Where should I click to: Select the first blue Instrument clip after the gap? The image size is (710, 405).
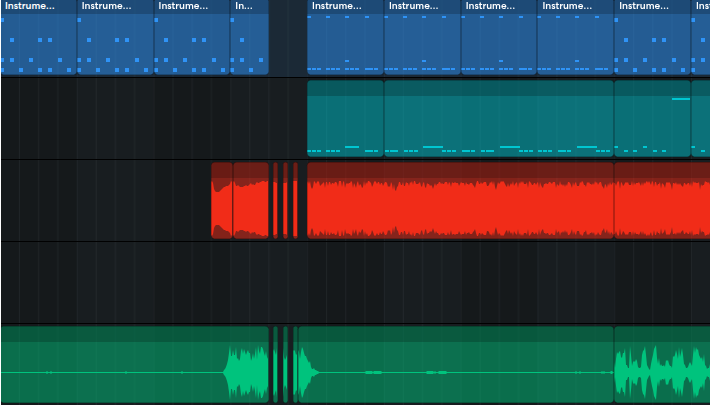point(345,40)
